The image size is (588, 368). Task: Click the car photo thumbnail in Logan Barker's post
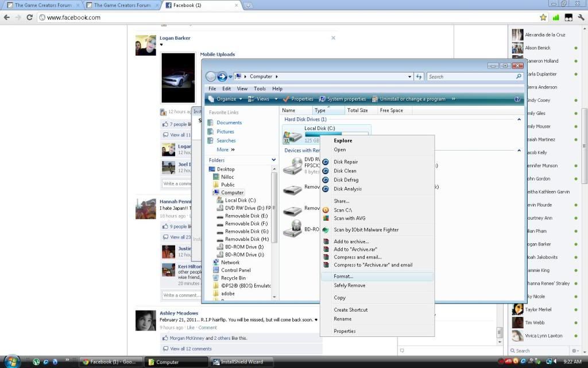pos(178,78)
